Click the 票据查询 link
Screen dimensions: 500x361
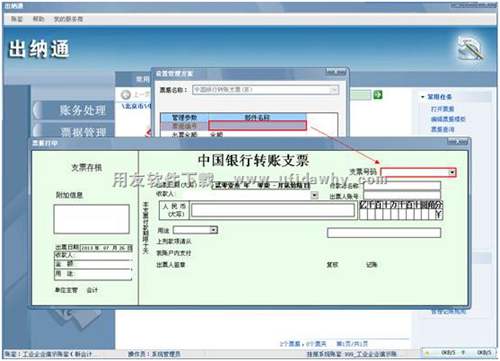pos(443,129)
